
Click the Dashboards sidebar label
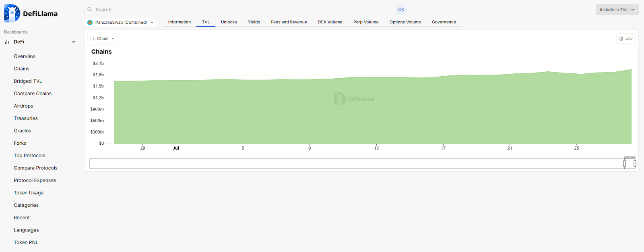[16, 32]
